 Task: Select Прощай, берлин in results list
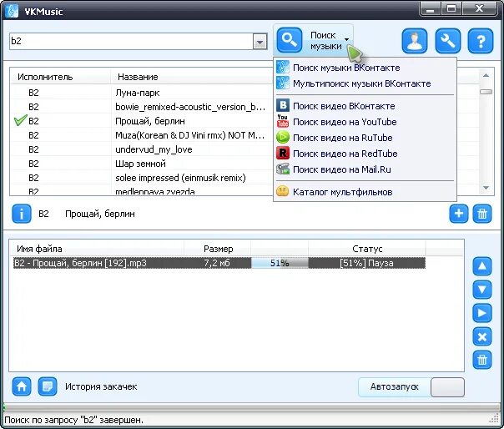(141, 121)
